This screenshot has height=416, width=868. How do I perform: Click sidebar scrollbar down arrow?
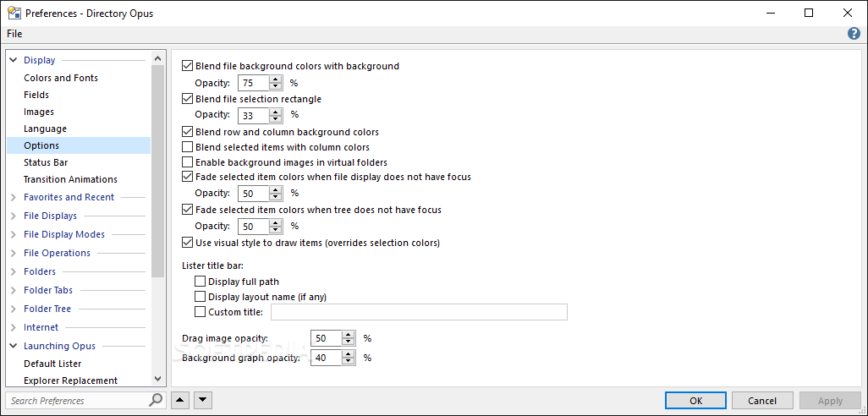coord(157,380)
